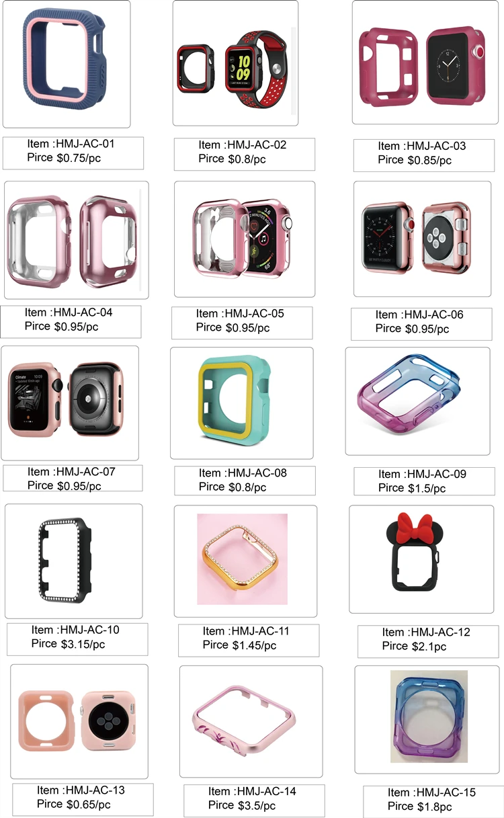The image size is (504, 818).
Task: Select the peach silicone HMJ-AC-13 case image
Action: 79,723
